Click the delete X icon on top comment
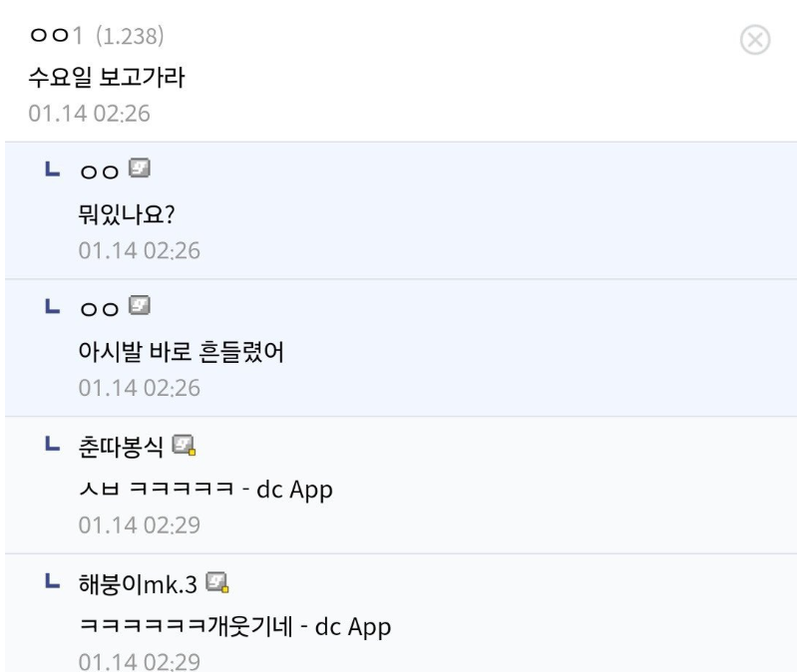Image resolution: width=797 pixels, height=672 pixels. (755, 41)
